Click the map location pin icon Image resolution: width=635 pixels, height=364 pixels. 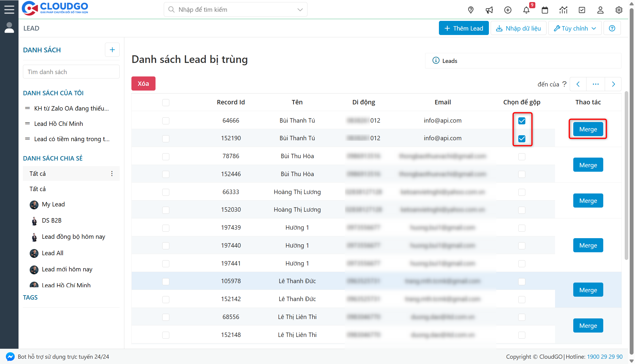tap(471, 10)
